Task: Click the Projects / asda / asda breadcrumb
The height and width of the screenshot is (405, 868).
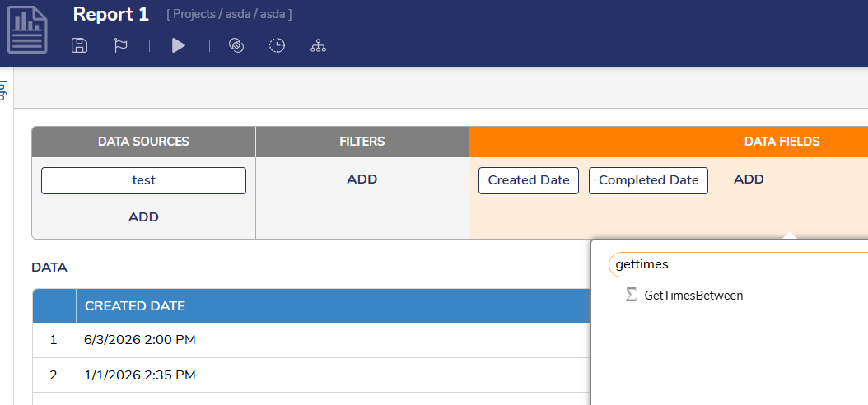Action: 229,14
